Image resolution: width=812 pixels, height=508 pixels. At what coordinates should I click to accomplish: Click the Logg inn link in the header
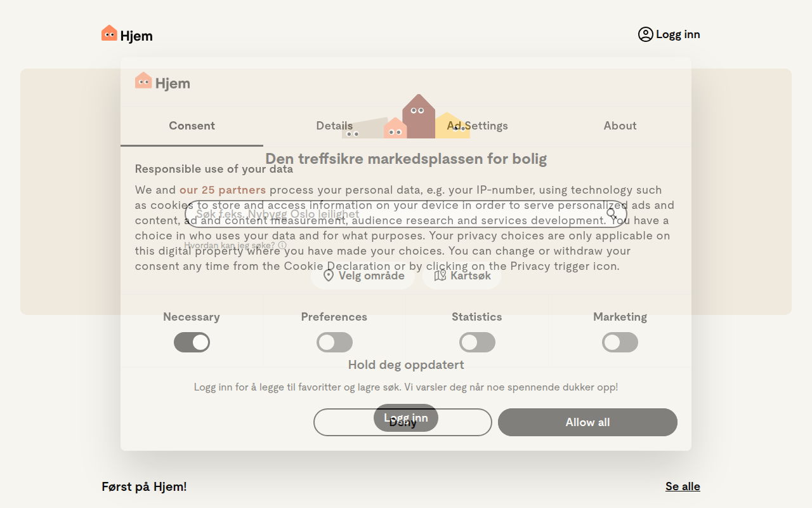coord(669,34)
